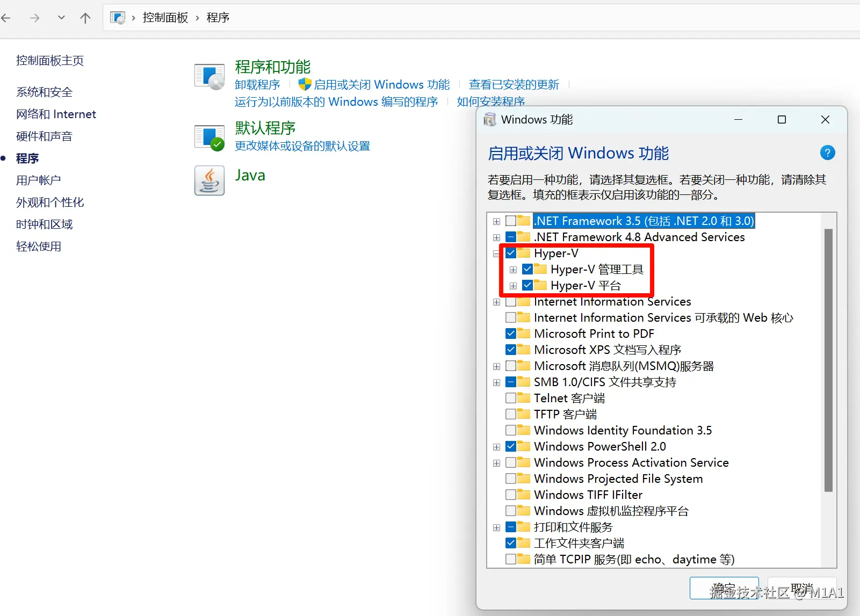Click 查看已安装的更新 link
Viewport: 860px width, 616px height.
click(x=514, y=85)
